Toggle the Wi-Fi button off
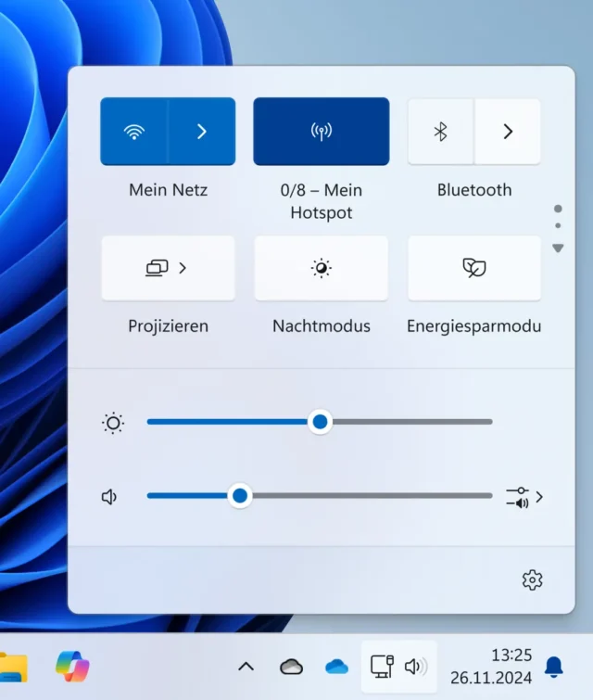 [134, 132]
